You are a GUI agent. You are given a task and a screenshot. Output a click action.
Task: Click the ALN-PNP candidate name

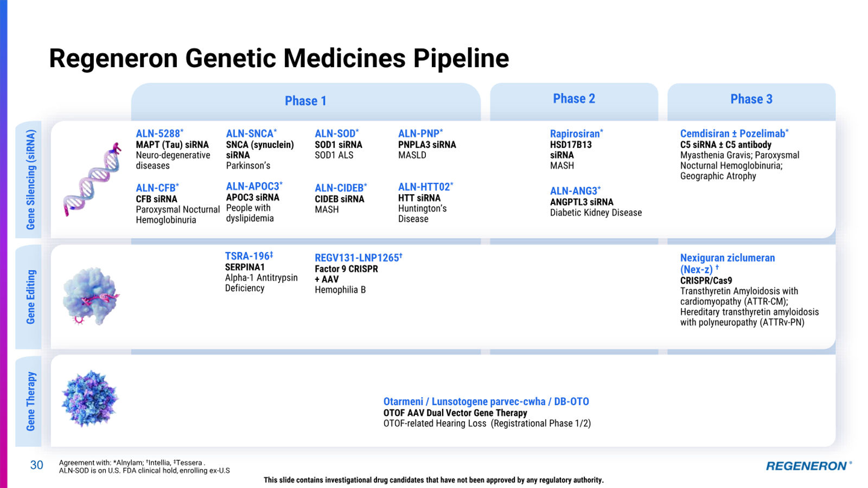click(420, 133)
